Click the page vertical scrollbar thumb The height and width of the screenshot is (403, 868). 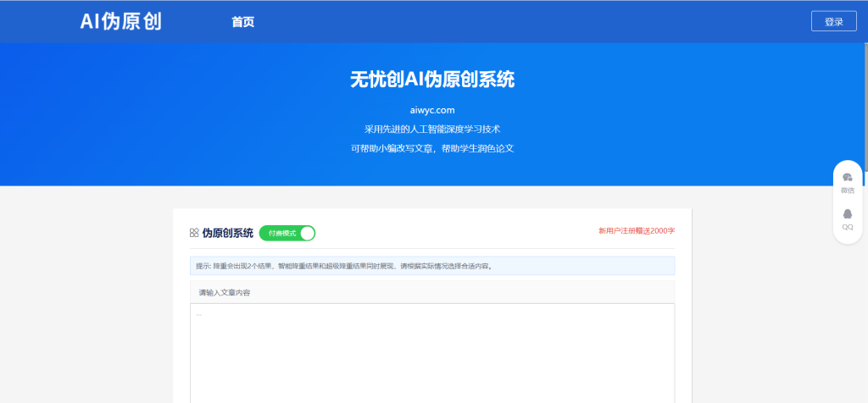click(864, 85)
